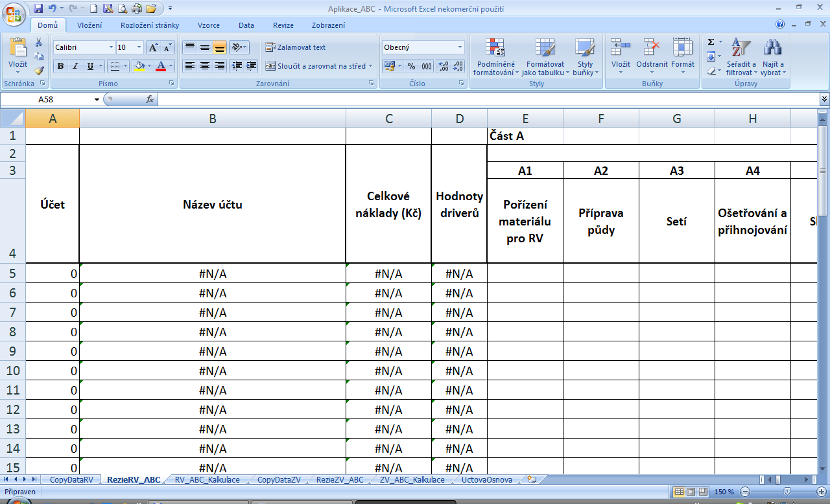Center cell text horizontally
Viewport: 830px width, 504px height.
pyautogui.click(x=204, y=65)
